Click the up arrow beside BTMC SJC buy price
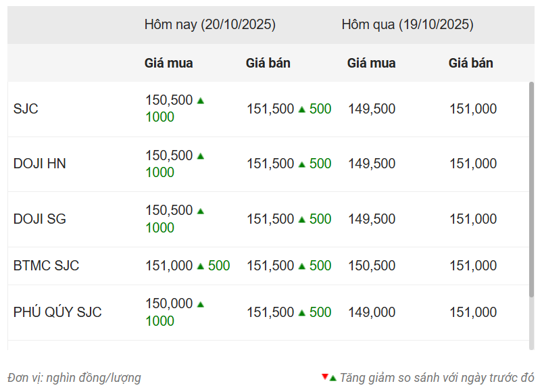The height and width of the screenshot is (392, 542). (201, 267)
